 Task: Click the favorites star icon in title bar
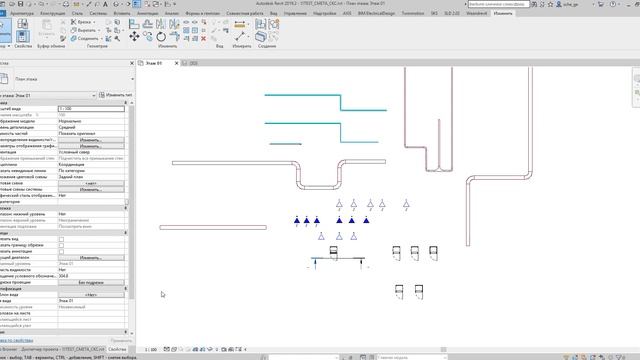coord(550,4)
